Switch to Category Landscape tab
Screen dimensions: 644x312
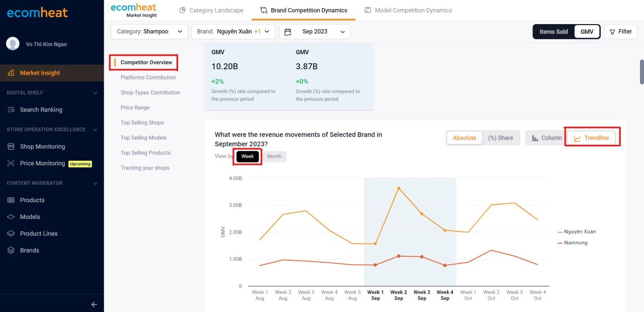click(211, 10)
